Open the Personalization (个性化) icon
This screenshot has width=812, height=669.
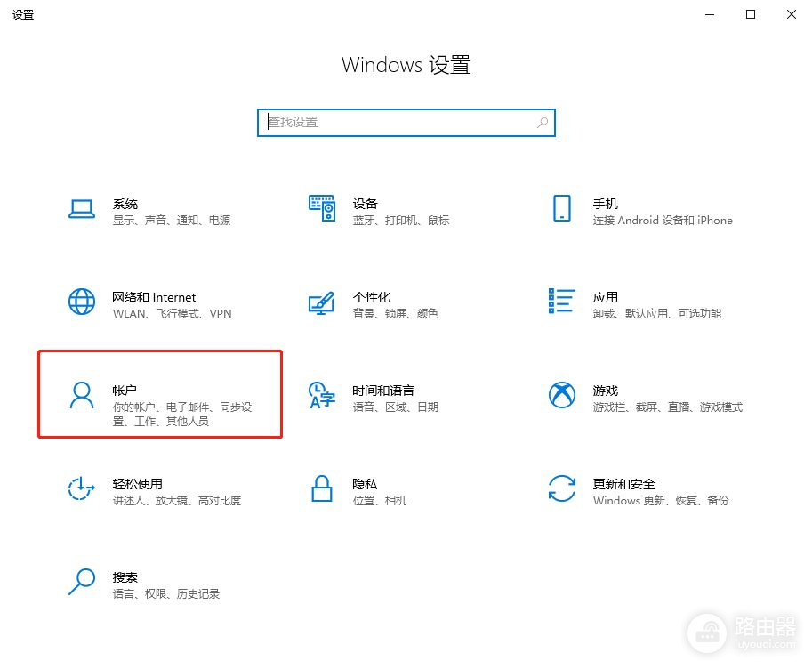322,302
